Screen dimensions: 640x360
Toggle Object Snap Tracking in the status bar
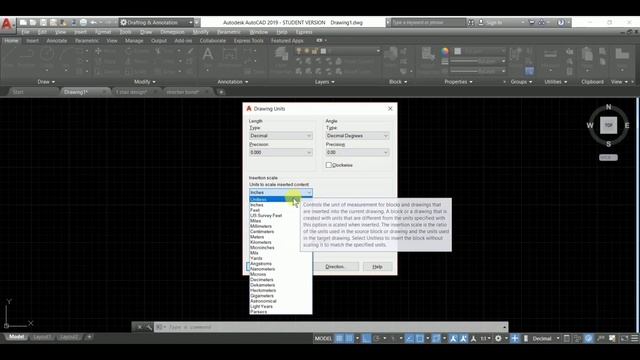click(409, 338)
